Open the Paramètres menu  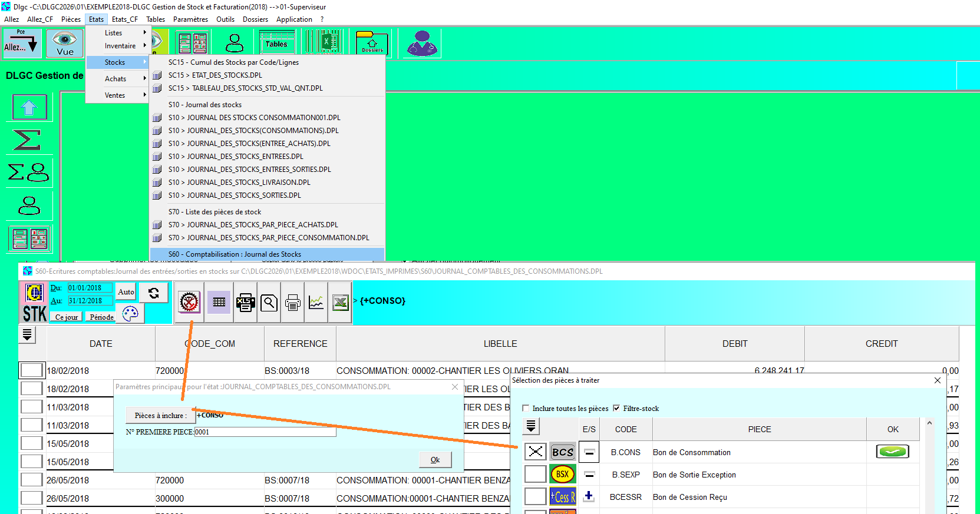coord(190,19)
